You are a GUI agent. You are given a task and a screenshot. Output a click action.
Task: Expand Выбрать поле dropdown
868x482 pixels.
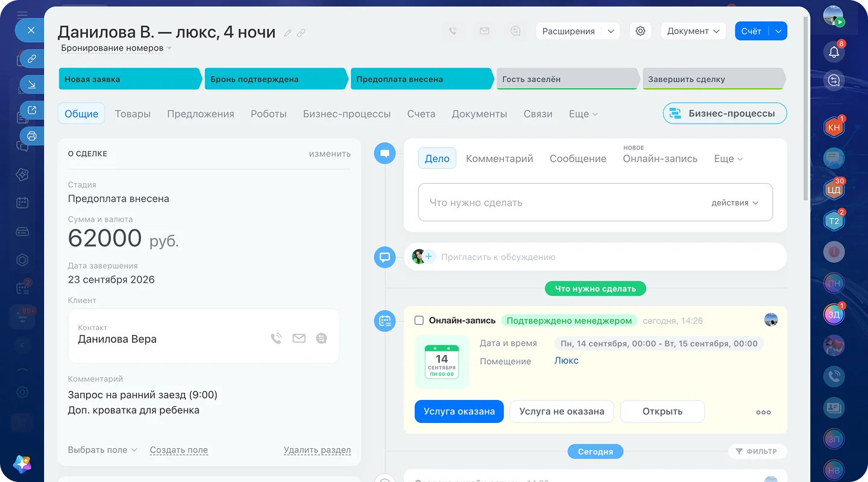click(x=102, y=450)
